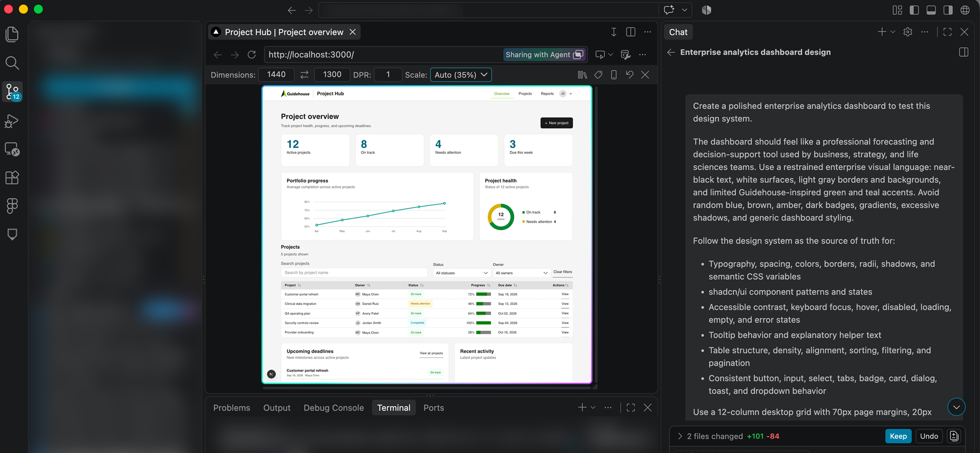Click Undo to revert changes
The image size is (980, 453).
[929, 436]
